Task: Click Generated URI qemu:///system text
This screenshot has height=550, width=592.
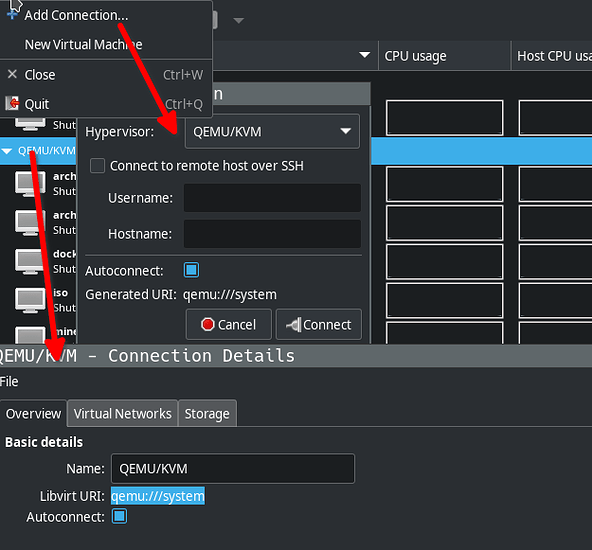Action: pyautogui.click(x=230, y=294)
